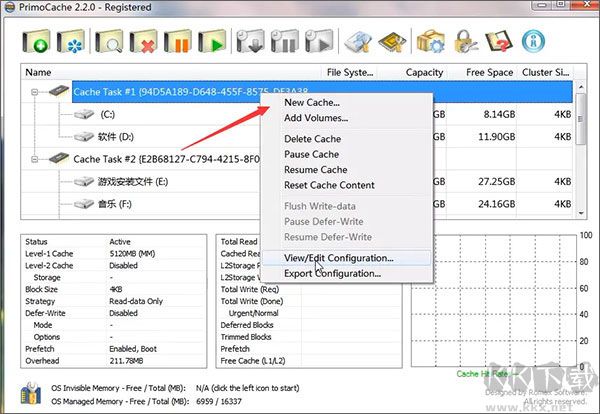
Task: Click the green resume cache toolbar icon
Action: (x=212, y=42)
